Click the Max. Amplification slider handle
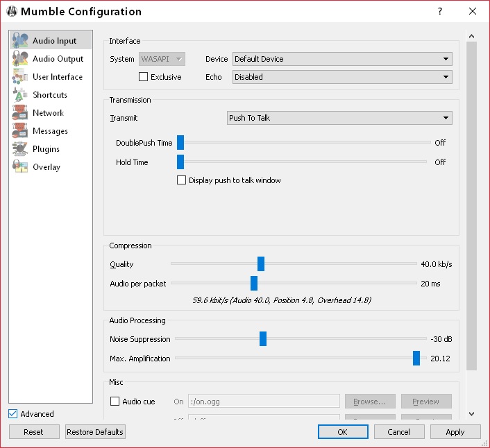 (416, 359)
